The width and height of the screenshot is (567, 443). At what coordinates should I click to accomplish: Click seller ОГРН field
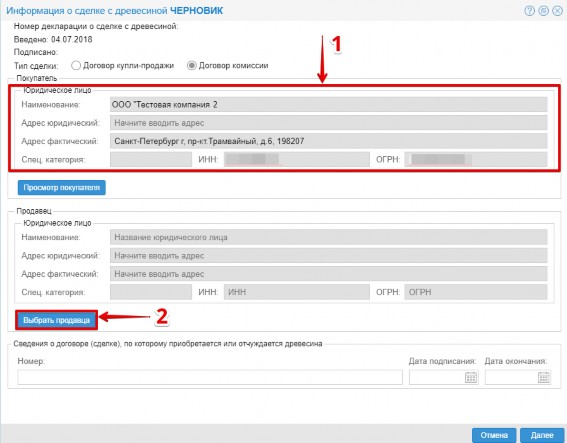476,292
